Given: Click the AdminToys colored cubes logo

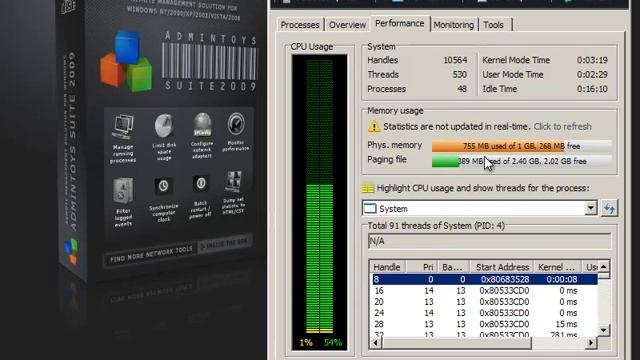Looking at the screenshot, I should pyautogui.click(x=127, y=61).
